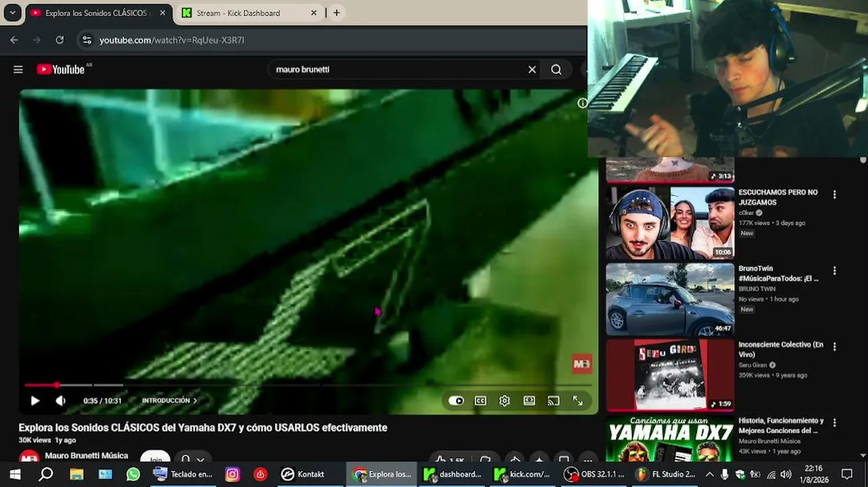Switch to the Stream - Kick Dashboard tab
868x487 pixels.
[x=247, y=13]
